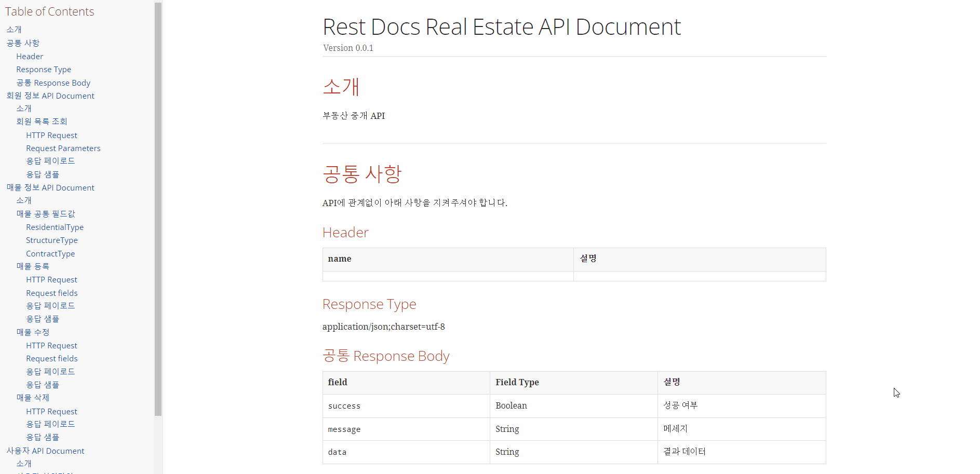Open HTTP Request under 매물 수정
Image resolution: width=980 pixels, height=474 pixels.
point(51,345)
